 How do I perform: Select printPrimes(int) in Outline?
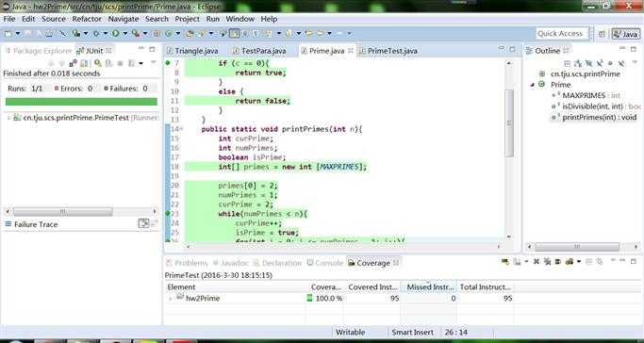point(594,118)
